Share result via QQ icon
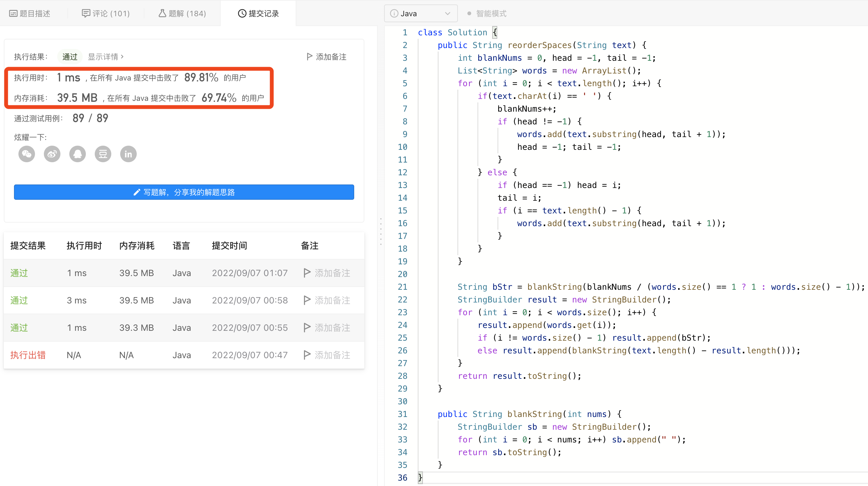This screenshot has width=868, height=486. [78, 154]
